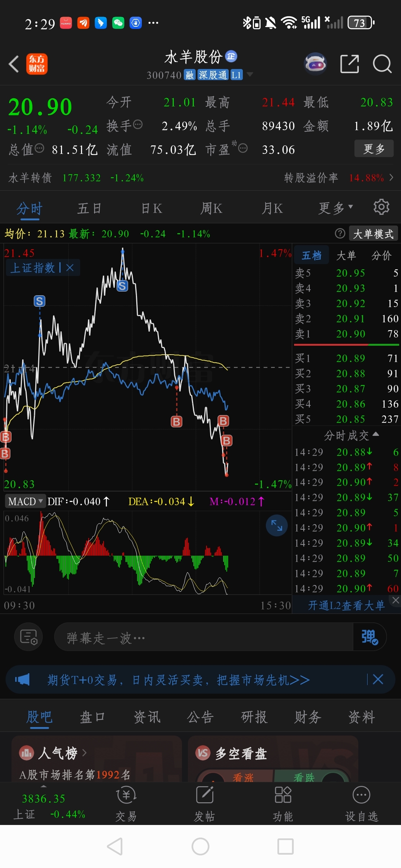The image size is (401, 868).
Task: Open the 盘口 tab
Action: click(x=92, y=717)
